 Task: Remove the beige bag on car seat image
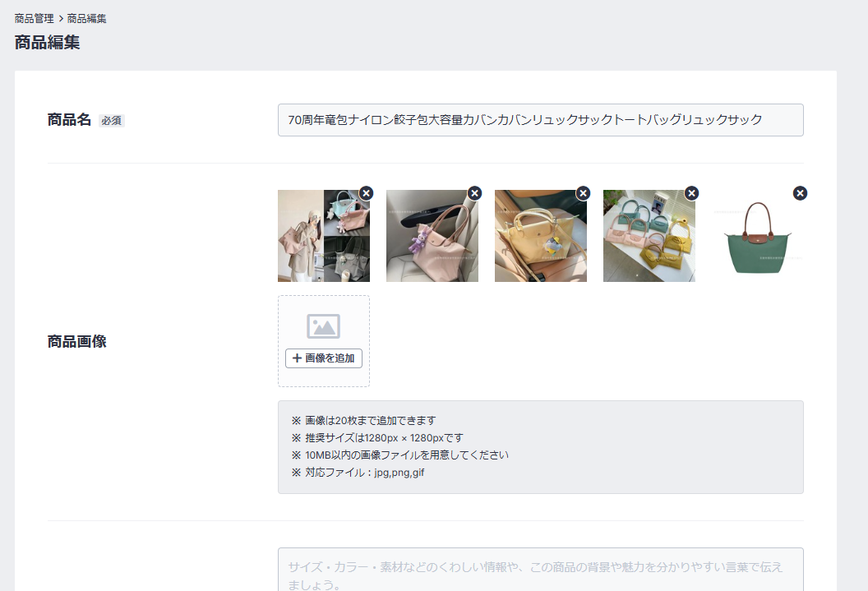pyautogui.click(x=583, y=193)
